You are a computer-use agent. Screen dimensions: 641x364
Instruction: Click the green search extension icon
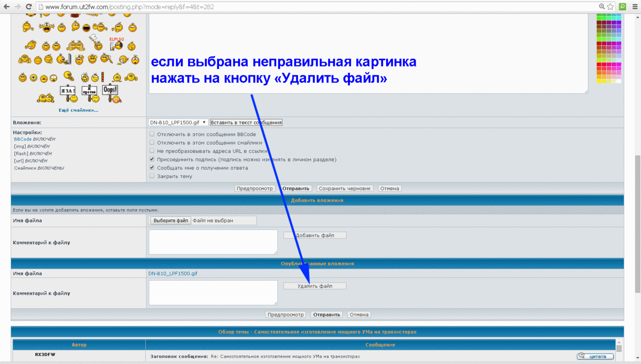pos(622,6)
